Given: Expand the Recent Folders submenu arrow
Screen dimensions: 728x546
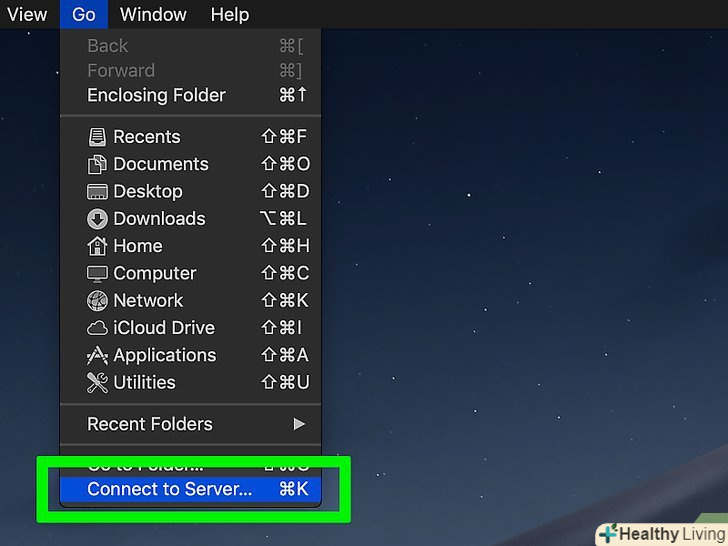Looking at the screenshot, I should (299, 424).
